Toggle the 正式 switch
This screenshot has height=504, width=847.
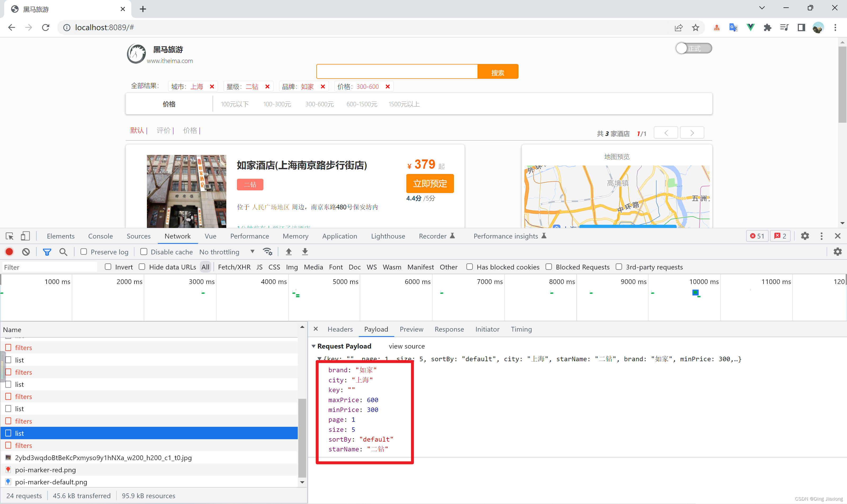693,48
